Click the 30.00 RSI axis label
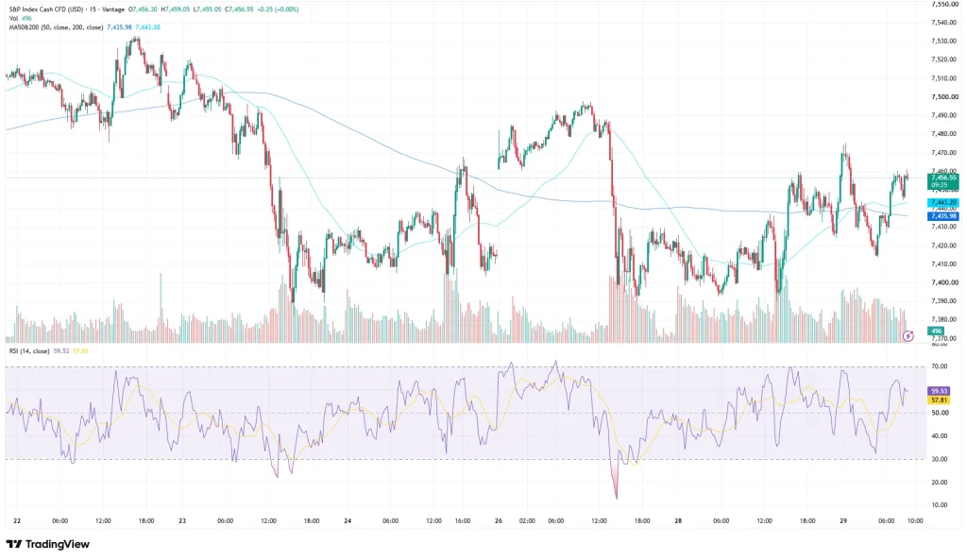Screen dimensions: 967x560 tap(940, 459)
